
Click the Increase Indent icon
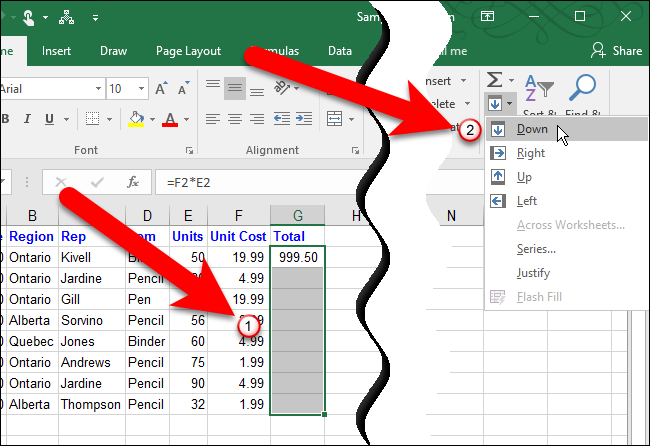click(x=304, y=119)
